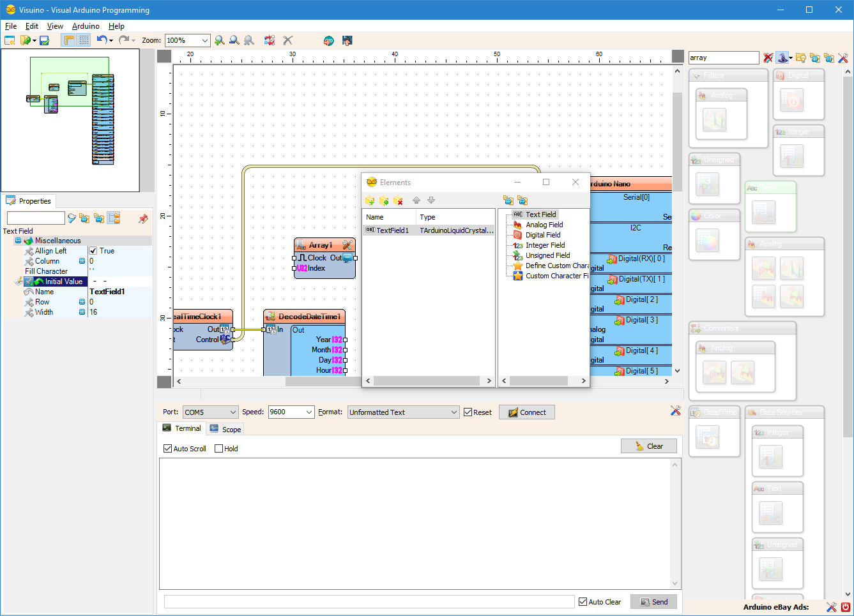Screen dimensions: 854x616
Task: Click Delete element icon in the Elements window
Action: 398,200
